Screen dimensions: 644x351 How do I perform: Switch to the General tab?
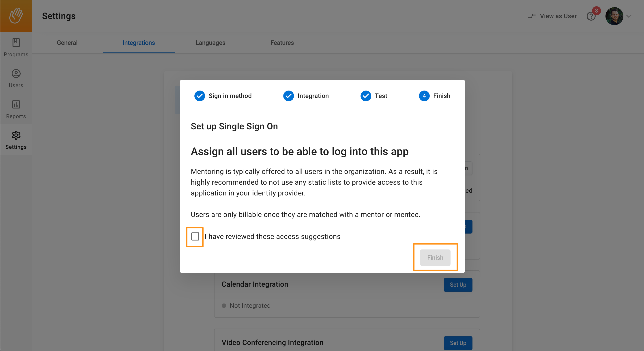click(x=67, y=43)
